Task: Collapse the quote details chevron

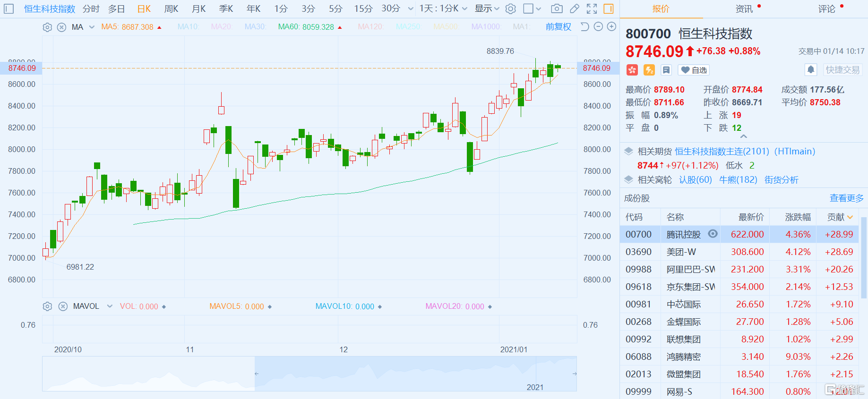Action: (744, 136)
